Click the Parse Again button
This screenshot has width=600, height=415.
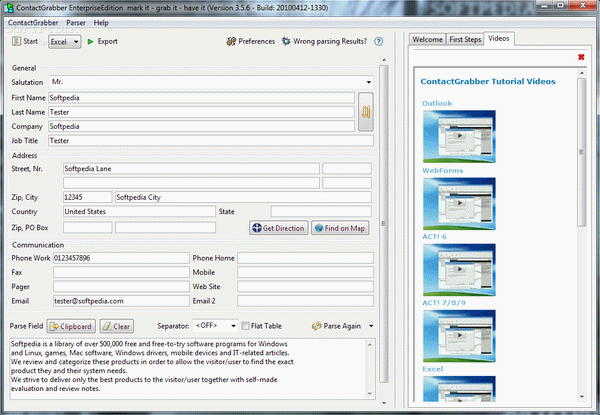click(337, 326)
